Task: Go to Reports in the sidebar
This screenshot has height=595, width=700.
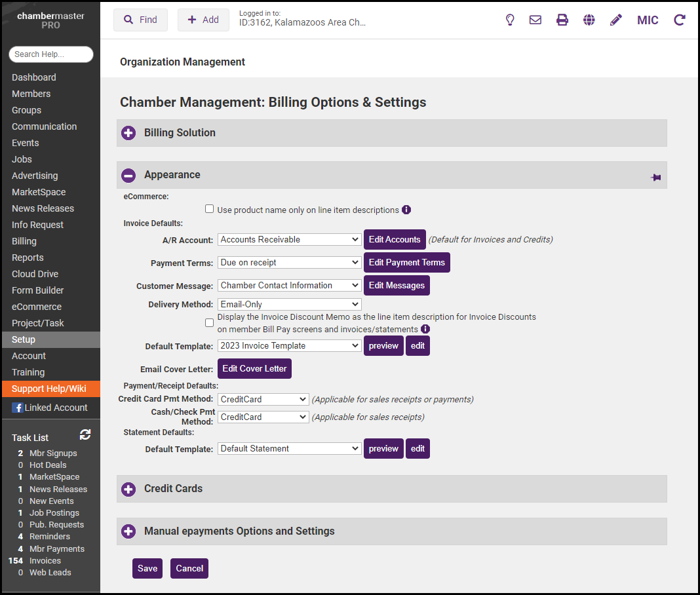Action: [x=28, y=258]
